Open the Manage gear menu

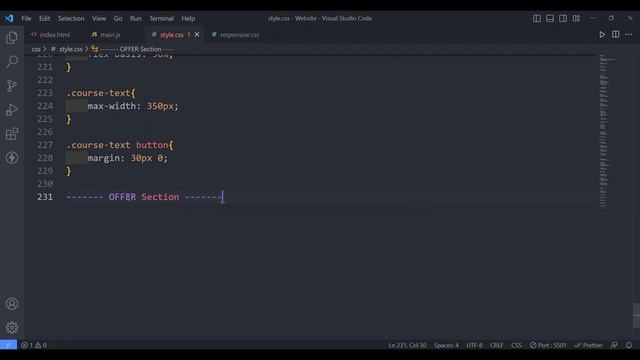click(x=12, y=327)
